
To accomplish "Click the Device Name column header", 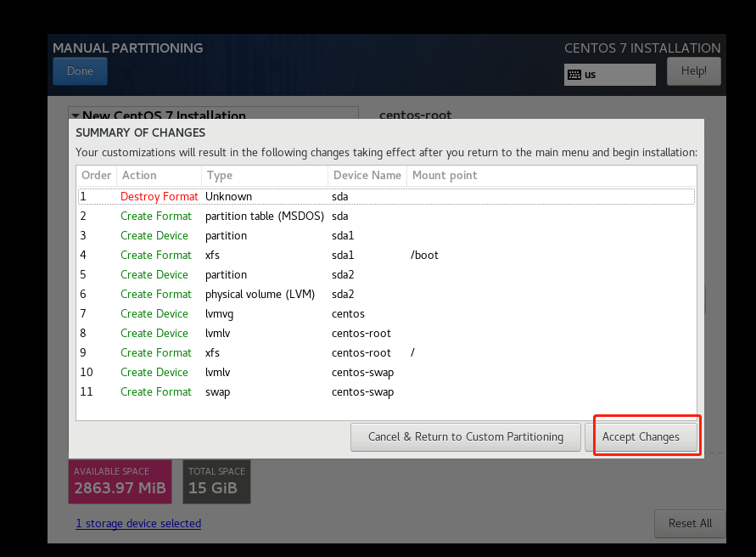I will (x=367, y=175).
